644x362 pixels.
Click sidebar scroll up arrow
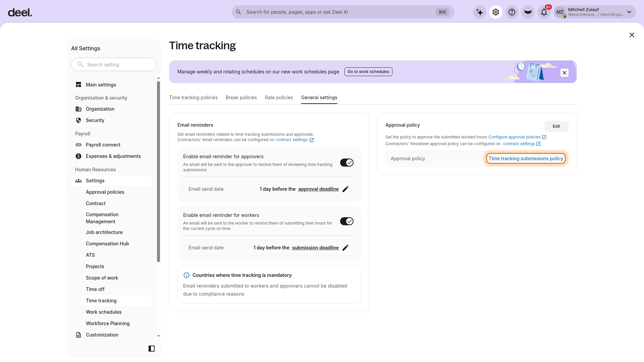click(x=159, y=78)
